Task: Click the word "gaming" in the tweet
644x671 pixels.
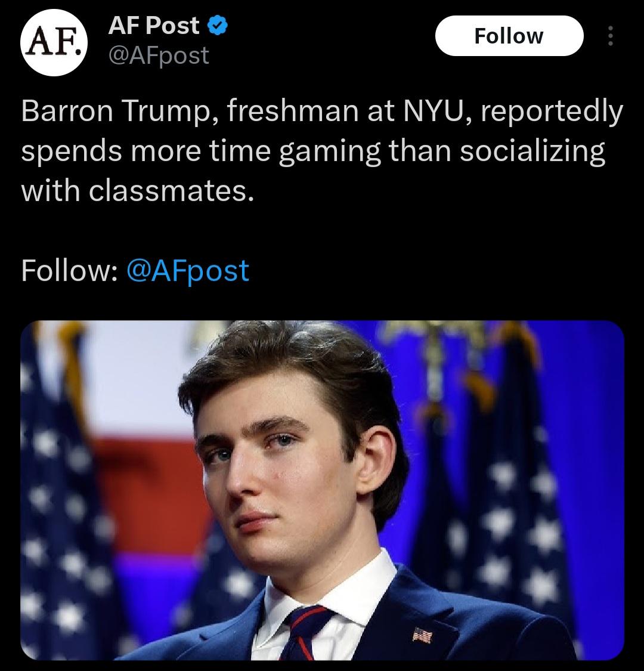Action: pyautogui.click(x=329, y=153)
